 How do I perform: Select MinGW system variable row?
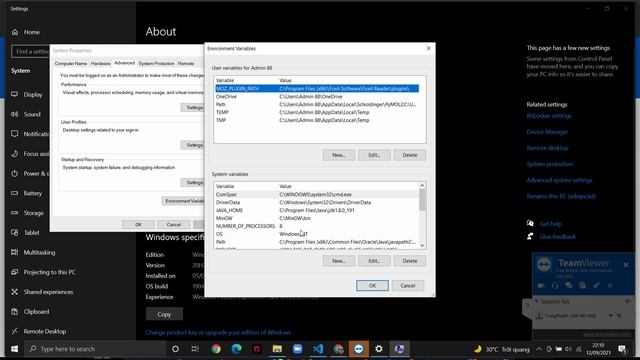click(317, 218)
